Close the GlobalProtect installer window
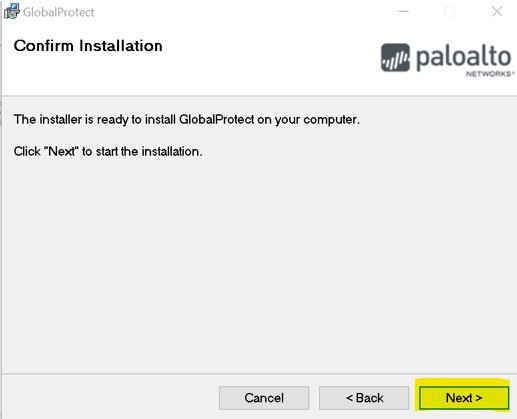The height and width of the screenshot is (419, 517). tap(497, 12)
